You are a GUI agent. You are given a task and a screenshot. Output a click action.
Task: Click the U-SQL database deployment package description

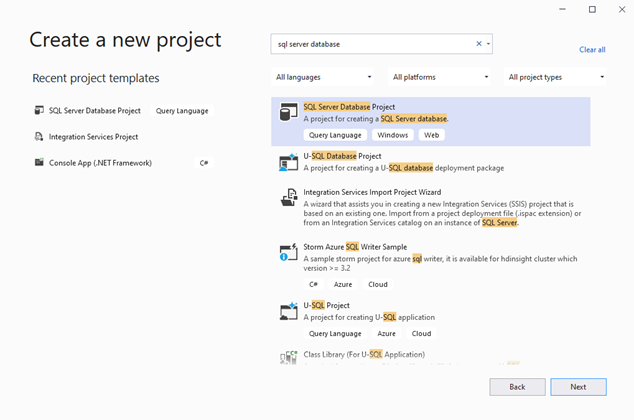click(x=404, y=168)
